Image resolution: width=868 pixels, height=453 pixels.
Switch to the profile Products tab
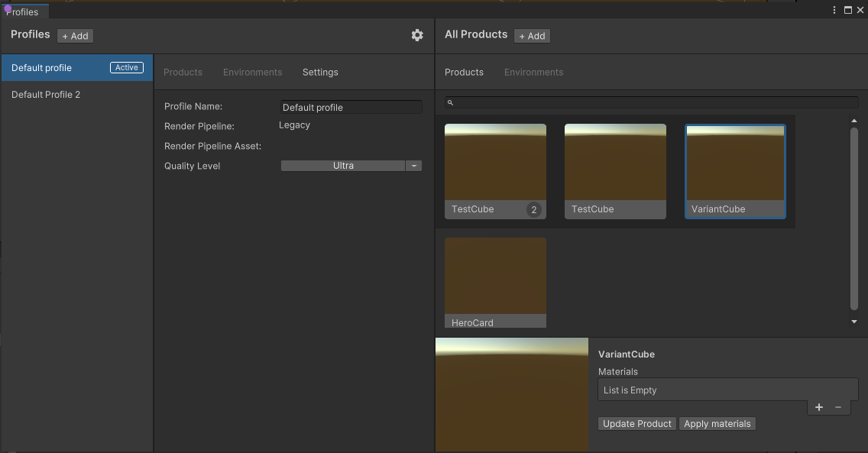click(x=183, y=73)
